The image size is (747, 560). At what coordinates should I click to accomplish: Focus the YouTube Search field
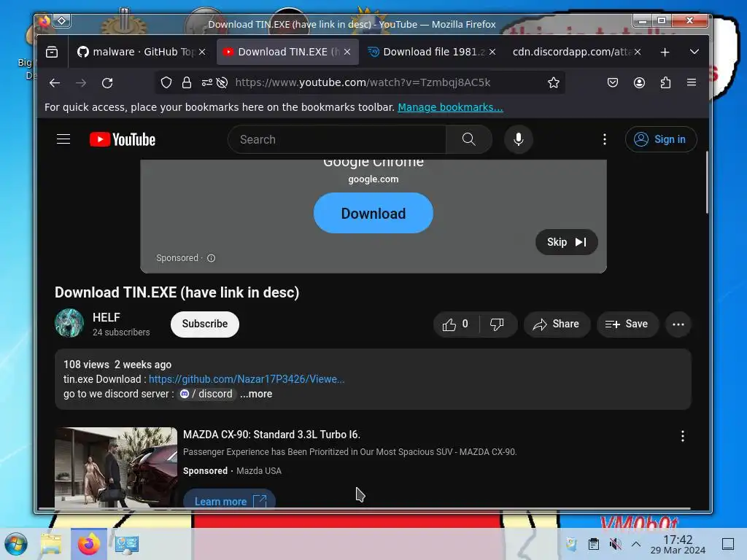click(337, 139)
